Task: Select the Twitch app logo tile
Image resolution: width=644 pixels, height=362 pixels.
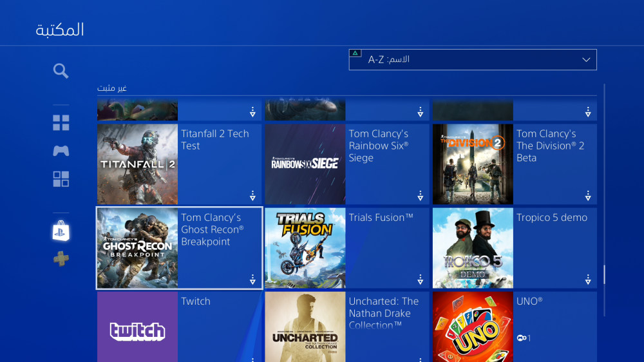Action: (138, 327)
